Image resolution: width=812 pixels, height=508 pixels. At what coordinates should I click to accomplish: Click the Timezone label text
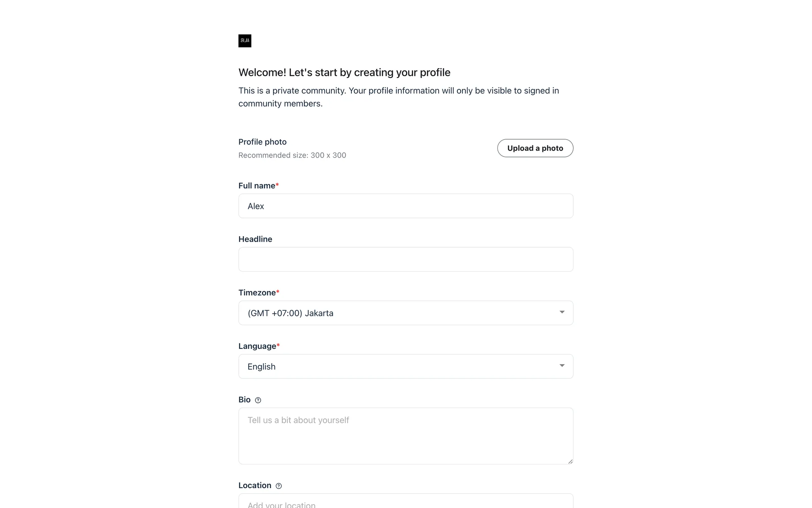click(x=257, y=293)
